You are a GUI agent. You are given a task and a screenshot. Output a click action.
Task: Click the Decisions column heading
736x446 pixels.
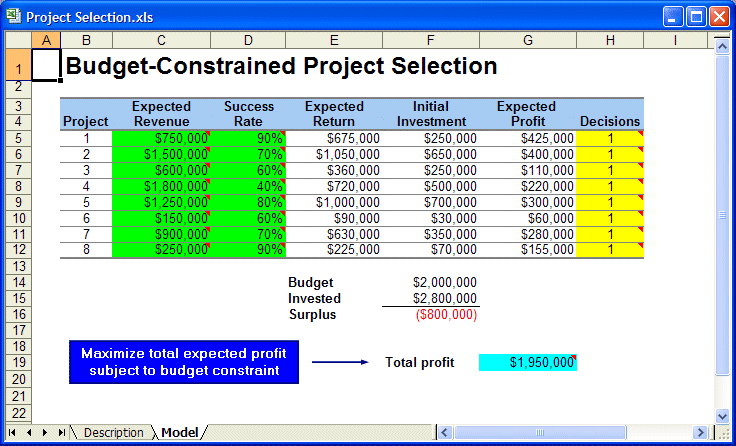610,121
